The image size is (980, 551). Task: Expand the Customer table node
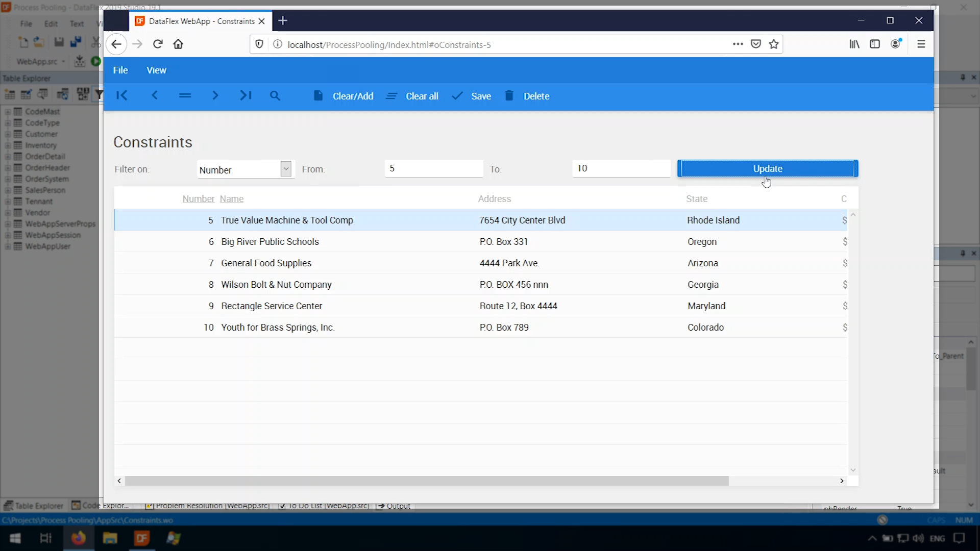click(8, 134)
